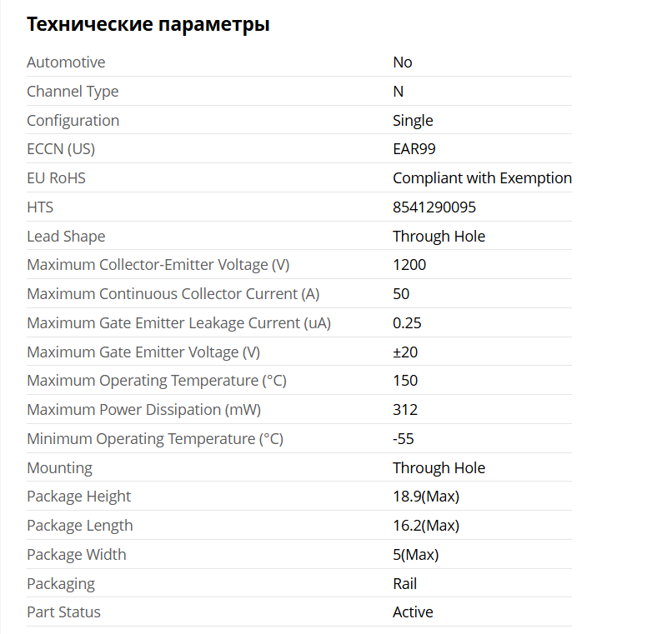
Task: Select the Automotive parameter label
Action: (66, 62)
